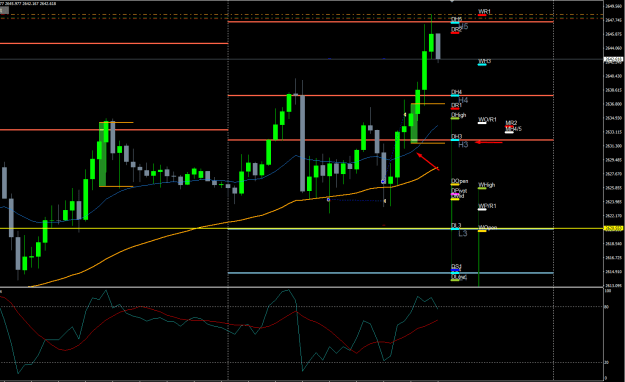
Task: Click the DOpen daily open label
Action: tap(460, 181)
